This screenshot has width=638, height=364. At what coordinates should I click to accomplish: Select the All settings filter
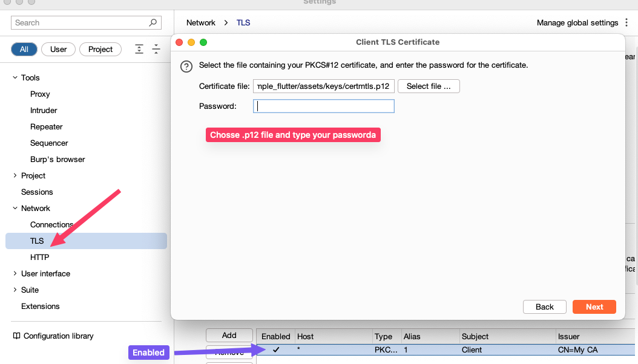24,50
